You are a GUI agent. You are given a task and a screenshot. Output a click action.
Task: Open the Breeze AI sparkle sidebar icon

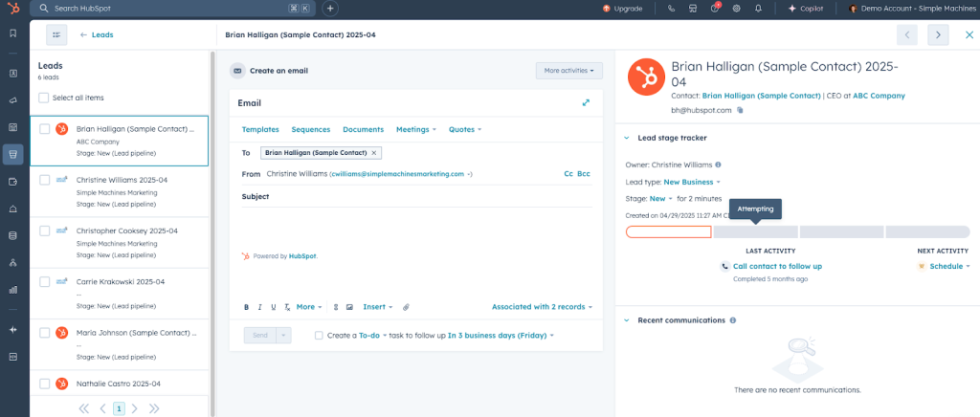12,330
